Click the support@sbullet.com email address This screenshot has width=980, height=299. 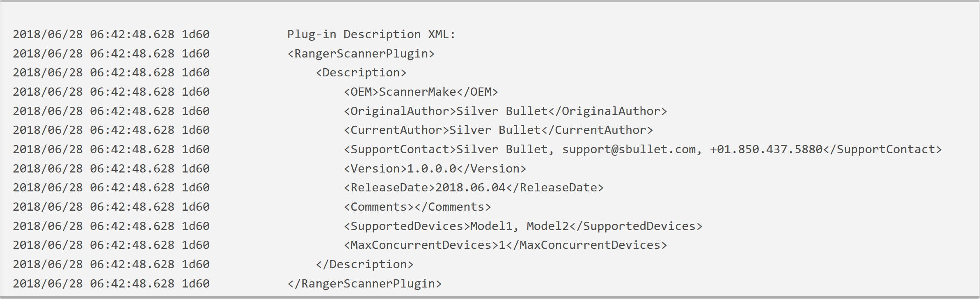pyautogui.click(x=629, y=149)
